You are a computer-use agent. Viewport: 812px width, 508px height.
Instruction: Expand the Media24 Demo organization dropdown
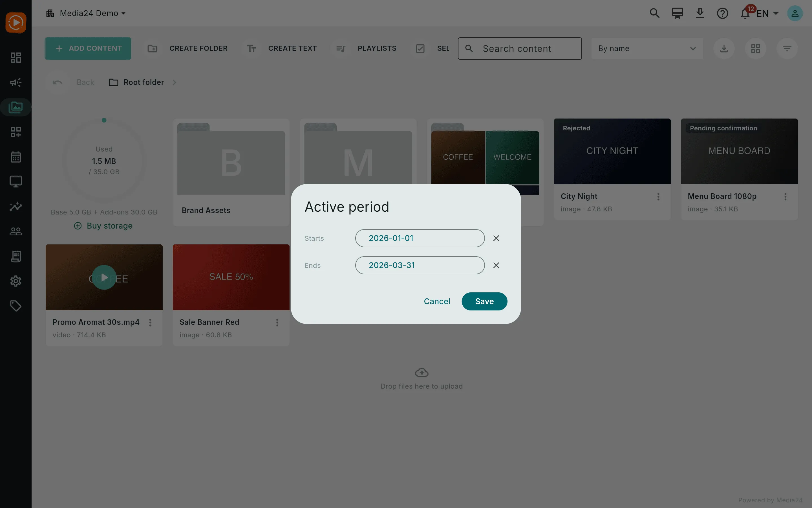point(86,13)
